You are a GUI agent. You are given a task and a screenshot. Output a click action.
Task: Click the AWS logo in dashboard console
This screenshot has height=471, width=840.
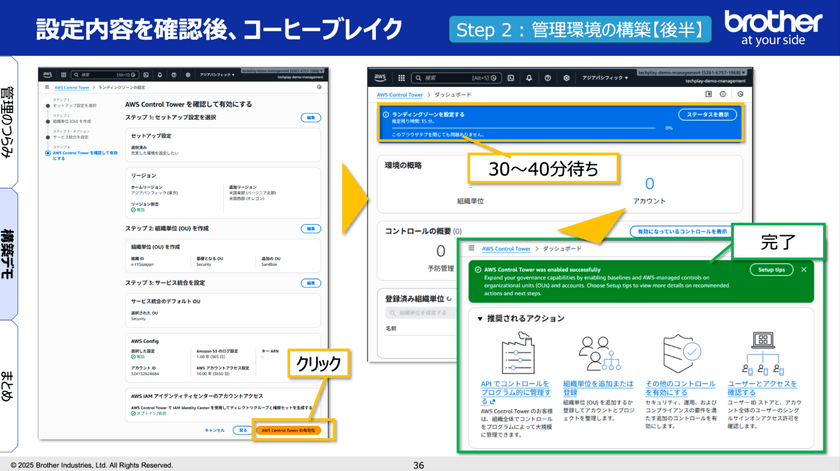click(381, 77)
